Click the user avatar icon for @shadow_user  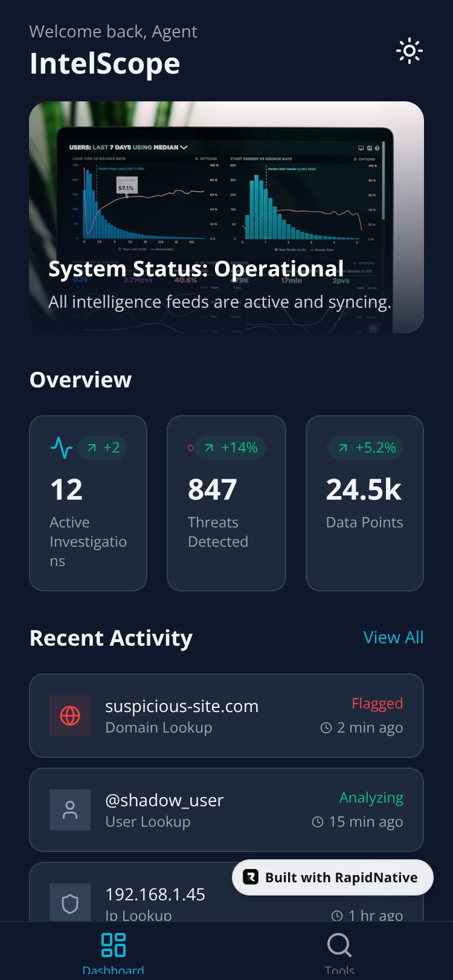pos(70,810)
